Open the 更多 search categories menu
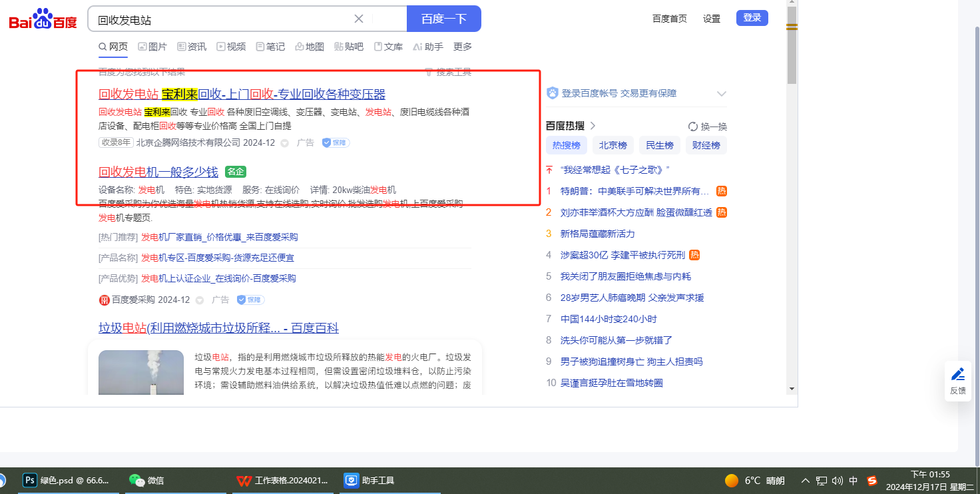Image resolution: width=980 pixels, height=494 pixels. [462, 47]
